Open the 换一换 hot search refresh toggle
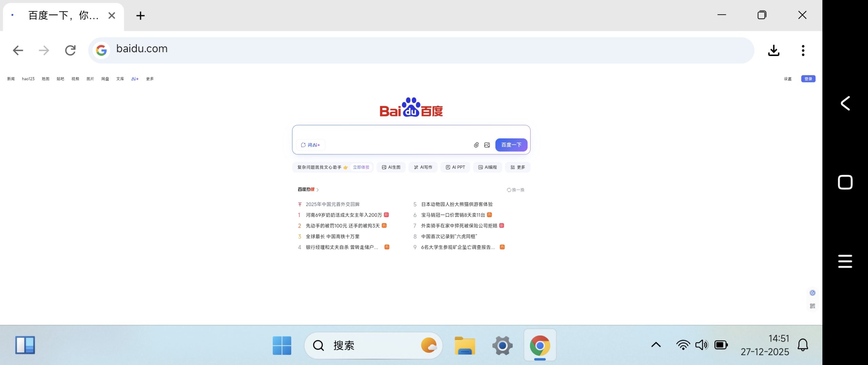The image size is (868, 365). coord(515,190)
